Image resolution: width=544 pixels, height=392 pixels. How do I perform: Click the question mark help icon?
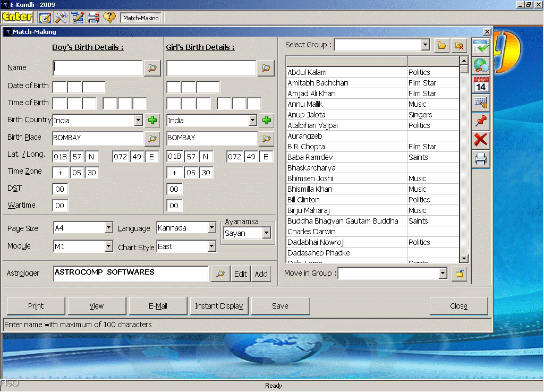[109, 18]
